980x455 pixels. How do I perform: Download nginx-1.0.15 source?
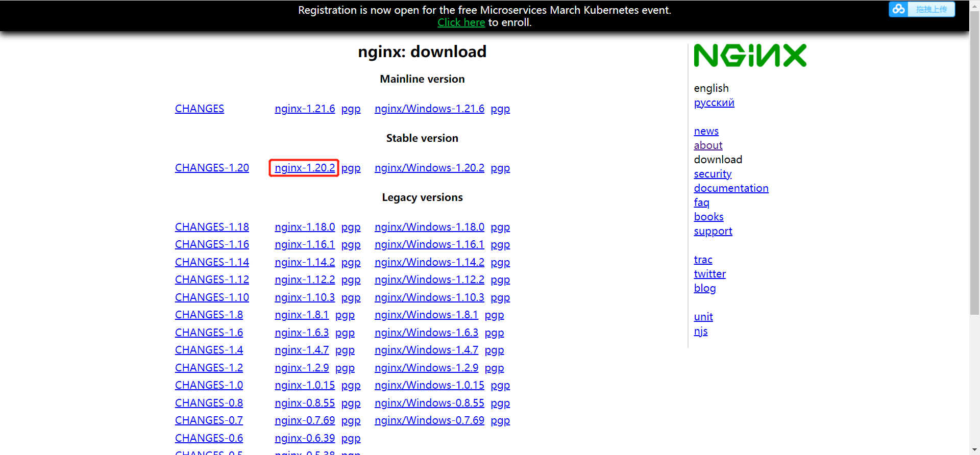click(x=305, y=385)
